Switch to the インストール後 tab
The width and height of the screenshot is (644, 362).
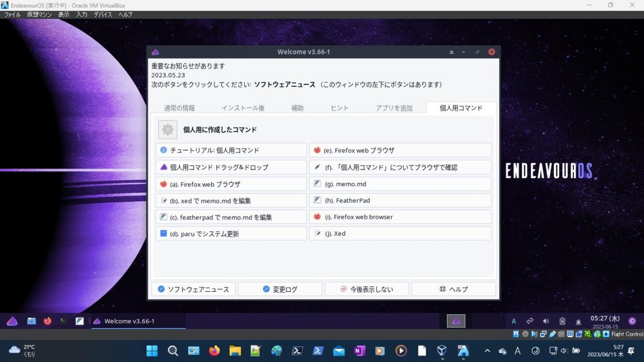pyautogui.click(x=243, y=108)
